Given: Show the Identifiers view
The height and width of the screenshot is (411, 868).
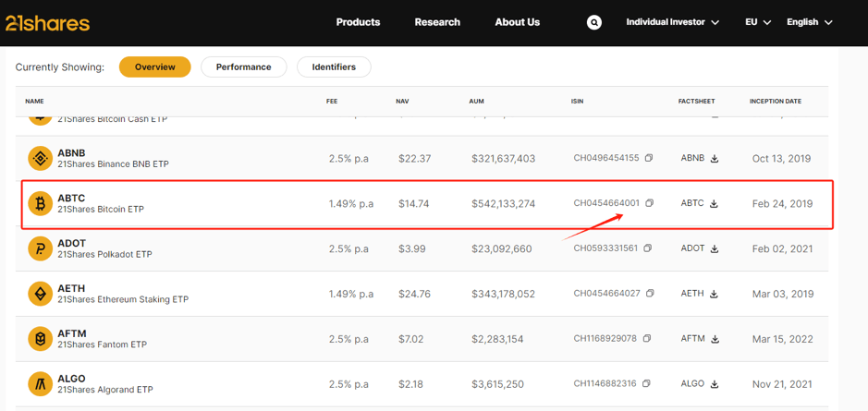Looking at the screenshot, I should [334, 66].
